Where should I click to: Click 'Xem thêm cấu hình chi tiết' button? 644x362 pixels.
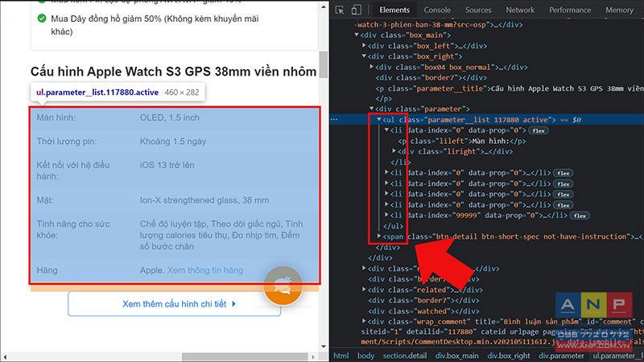(174, 304)
